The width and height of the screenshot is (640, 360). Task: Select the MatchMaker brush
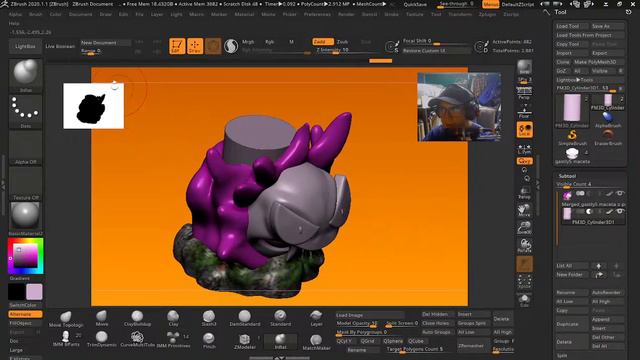pyautogui.click(x=316, y=342)
